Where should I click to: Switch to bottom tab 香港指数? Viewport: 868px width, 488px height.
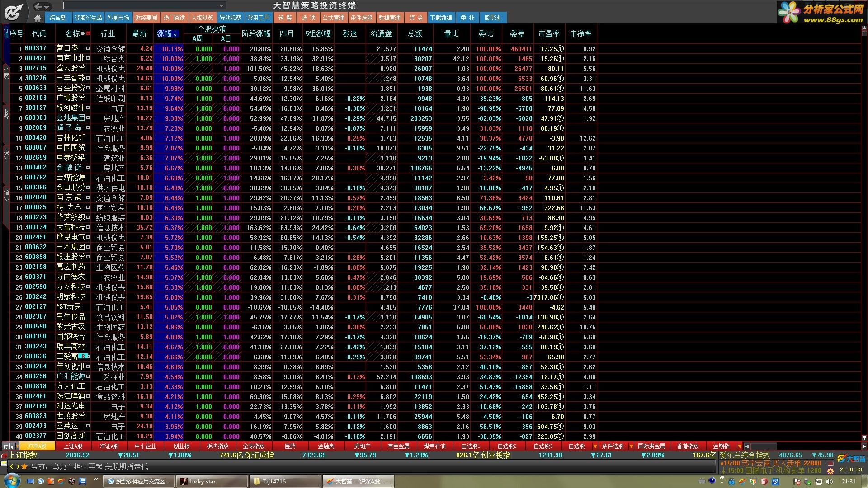pos(688,446)
